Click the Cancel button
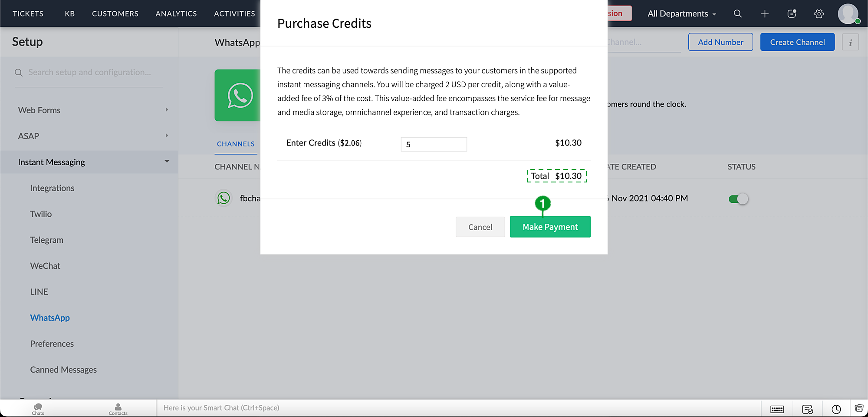This screenshot has width=868, height=417. pos(480,227)
